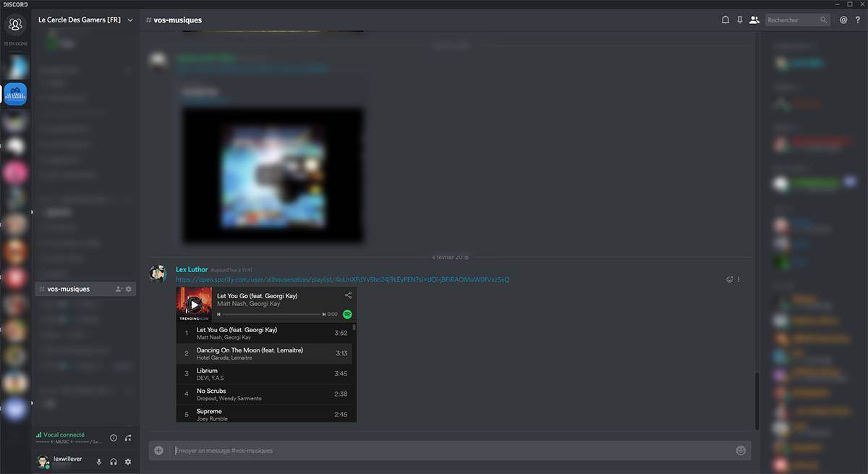The width and height of the screenshot is (868, 474).
Task: Play Dancing On The Moon track row
Action: [265, 353]
